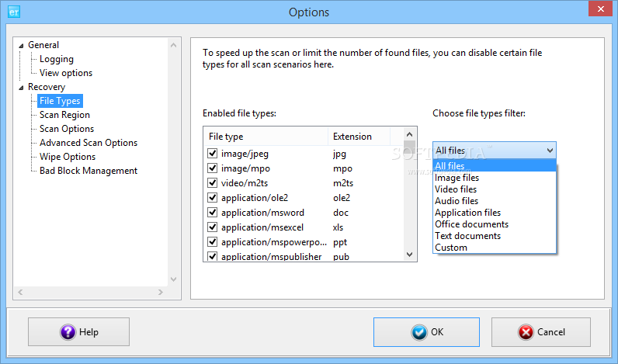
Task: Pick the Custom filter entry
Action: coord(451,248)
